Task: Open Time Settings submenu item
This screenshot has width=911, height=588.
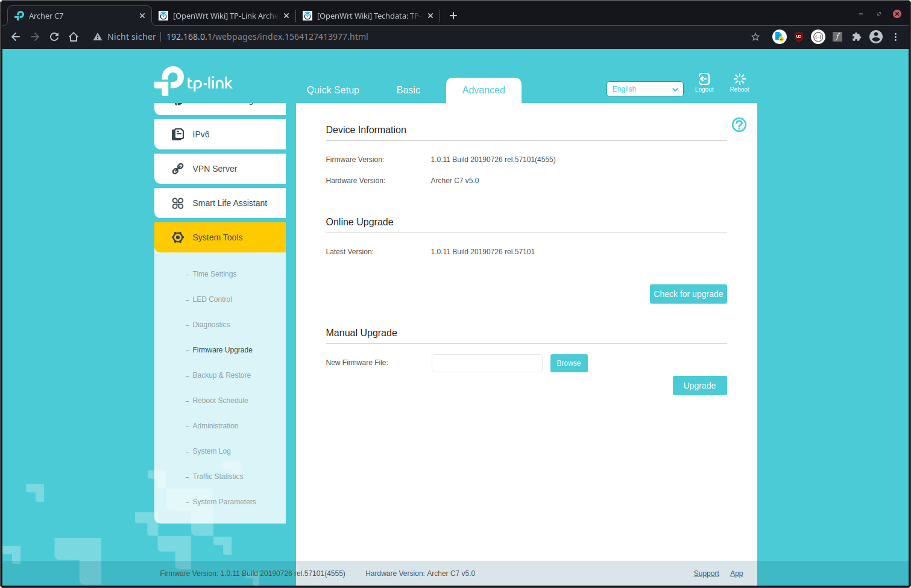Action: (214, 274)
